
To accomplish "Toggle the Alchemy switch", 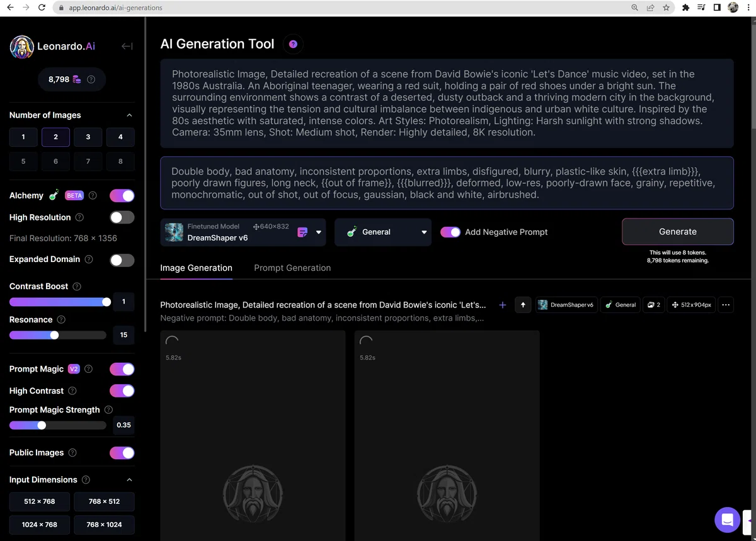I will tap(122, 195).
